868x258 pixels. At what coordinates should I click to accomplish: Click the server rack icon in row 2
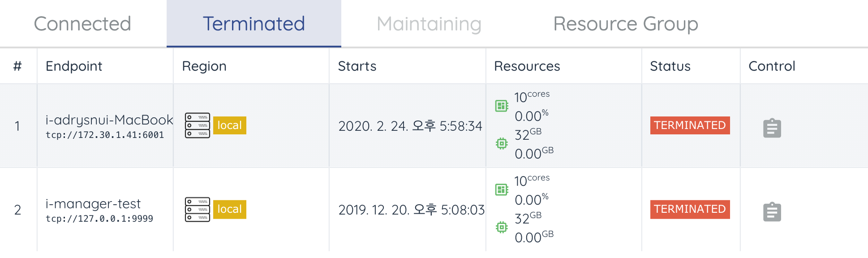198,209
